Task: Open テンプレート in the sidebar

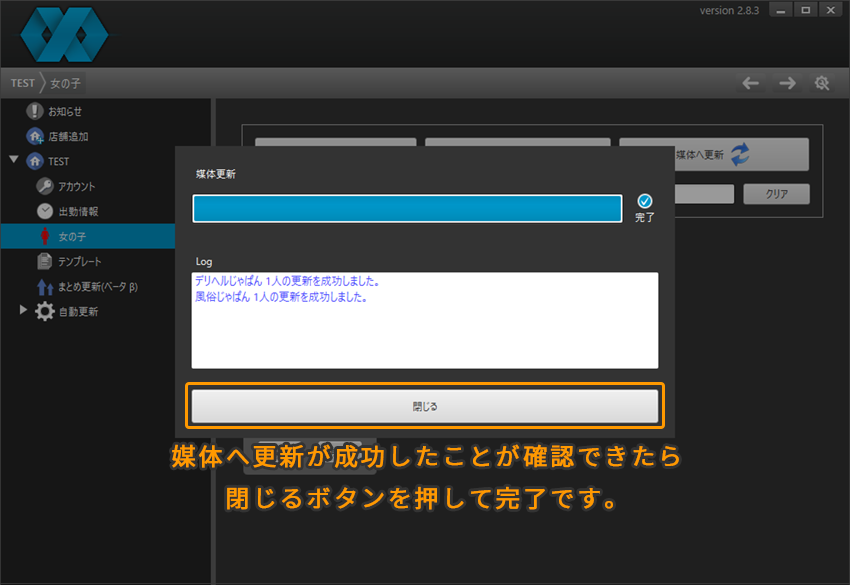Action: (x=80, y=261)
